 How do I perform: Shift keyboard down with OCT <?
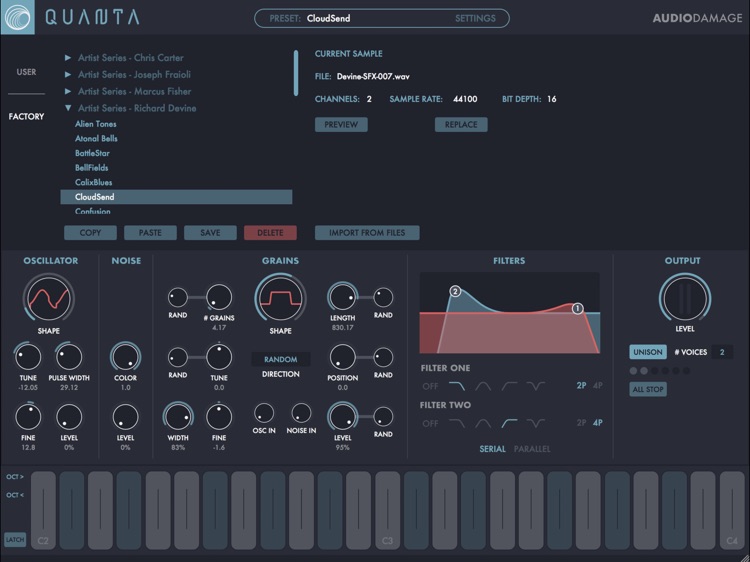(x=15, y=495)
